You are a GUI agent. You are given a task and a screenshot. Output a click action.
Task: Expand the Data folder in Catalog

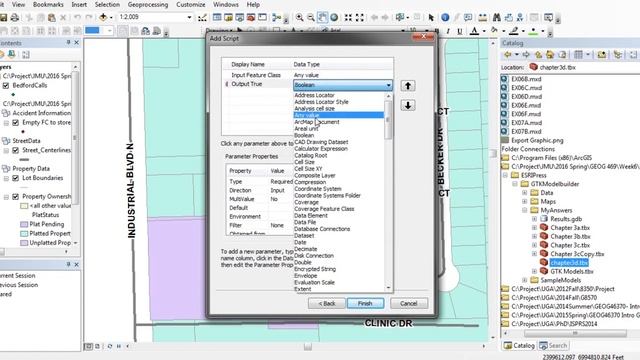click(525, 193)
